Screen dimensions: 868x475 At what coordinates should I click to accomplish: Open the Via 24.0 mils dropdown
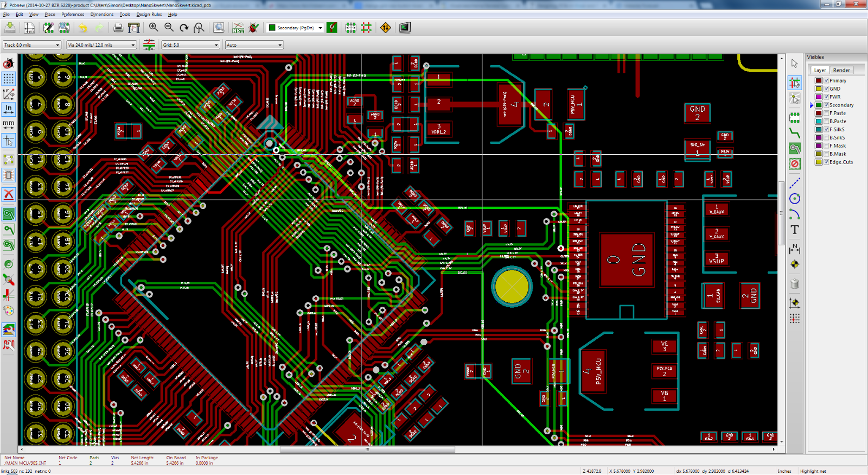click(101, 45)
